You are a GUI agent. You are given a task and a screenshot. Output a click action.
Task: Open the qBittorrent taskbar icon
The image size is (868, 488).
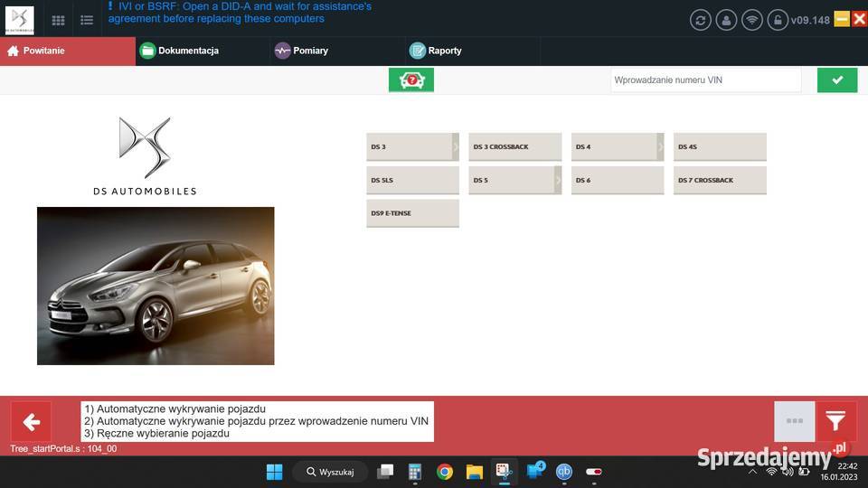coord(564,472)
